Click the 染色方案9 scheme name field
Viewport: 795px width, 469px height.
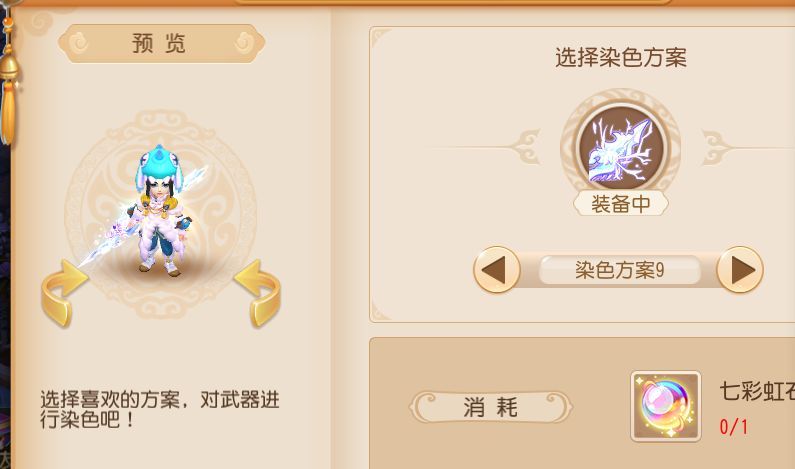coord(620,270)
